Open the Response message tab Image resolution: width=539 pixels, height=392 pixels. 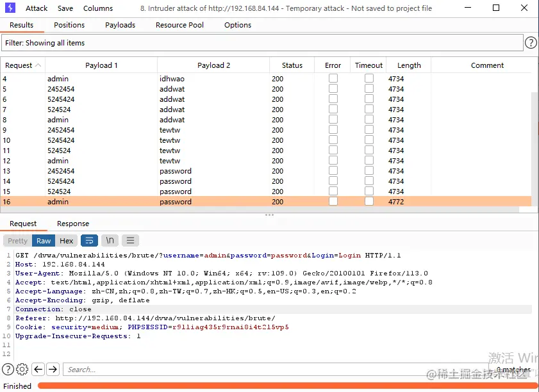coord(73,224)
